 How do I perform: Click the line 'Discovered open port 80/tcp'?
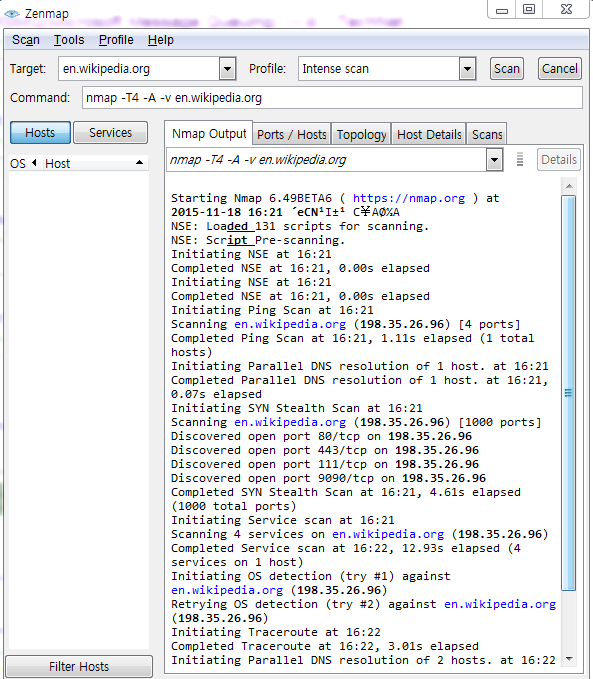point(321,436)
